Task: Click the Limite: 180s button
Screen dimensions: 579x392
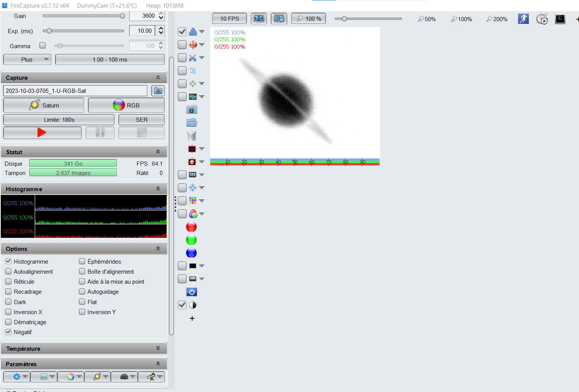Action: click(x=59, y=120)
